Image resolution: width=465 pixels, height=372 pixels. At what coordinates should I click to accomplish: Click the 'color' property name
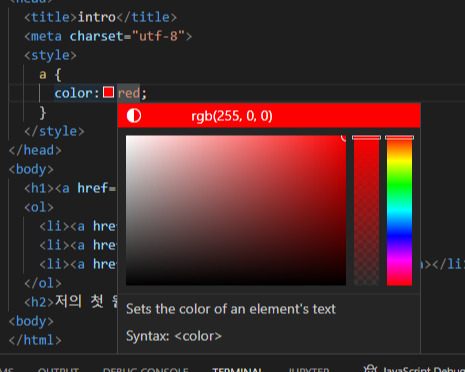[x=74, y=93]
